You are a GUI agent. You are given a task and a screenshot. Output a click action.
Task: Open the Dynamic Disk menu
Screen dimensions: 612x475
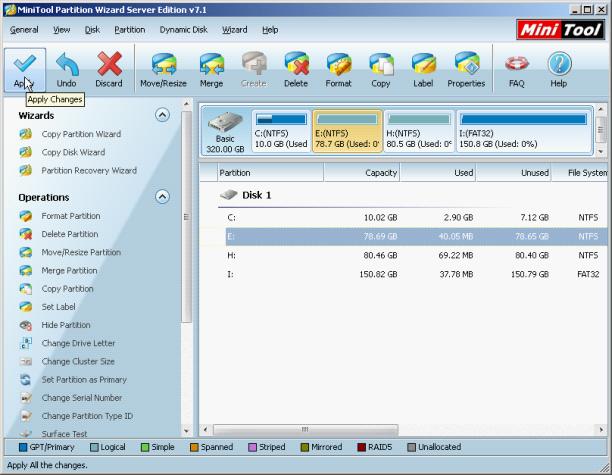(x=183, y=30)
